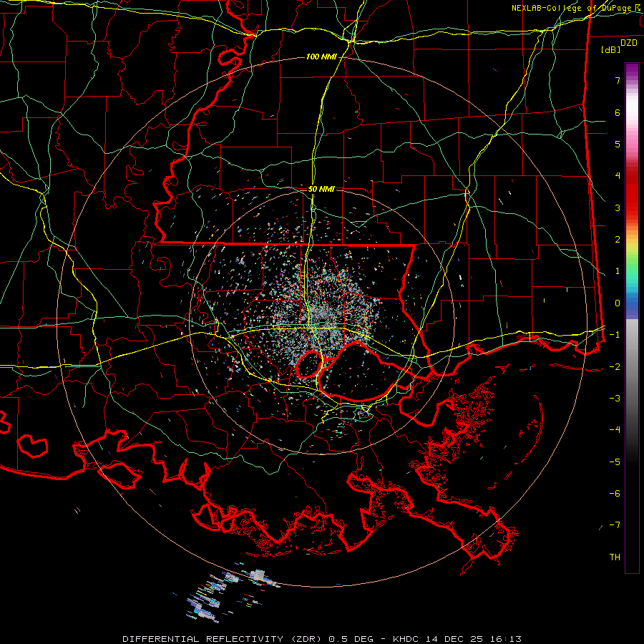The image size is (644, 644).
Task: Click the ZDR color scale bar
Action: [632, 318]
